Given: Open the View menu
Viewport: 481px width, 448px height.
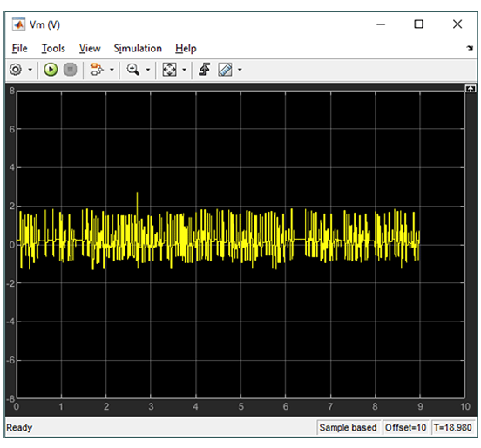Looking at the screenshot, I should point(90,49).
